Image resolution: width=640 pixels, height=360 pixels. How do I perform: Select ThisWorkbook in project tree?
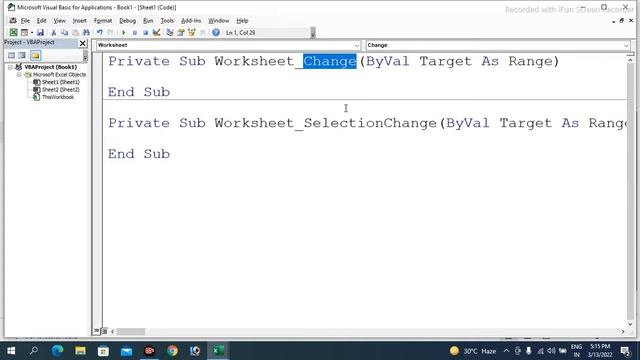pos(58,97)
